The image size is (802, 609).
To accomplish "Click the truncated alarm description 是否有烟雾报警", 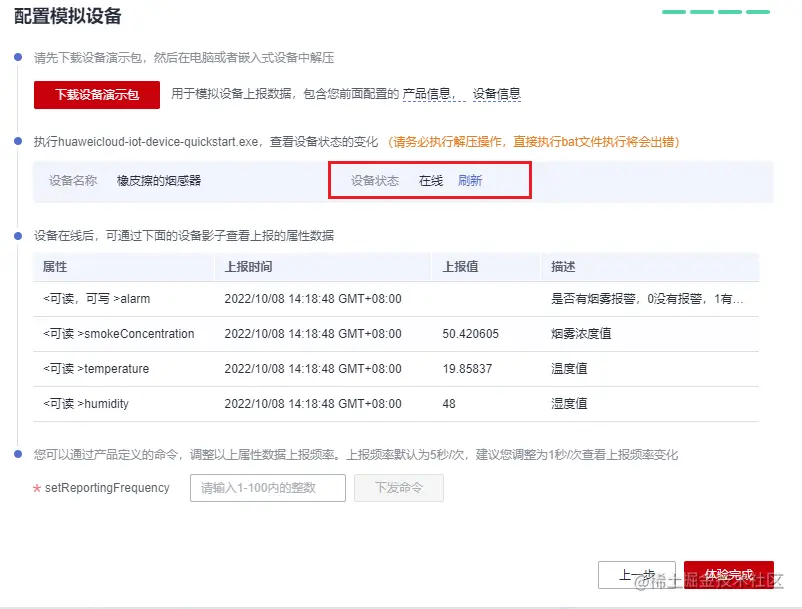I will pyautogui.click(x=647, y=299).
